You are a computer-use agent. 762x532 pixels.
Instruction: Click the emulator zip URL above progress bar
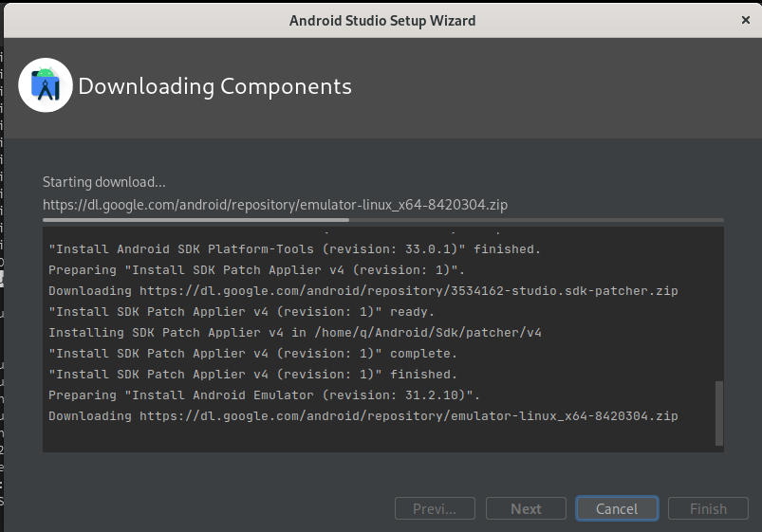pos(275,205)
